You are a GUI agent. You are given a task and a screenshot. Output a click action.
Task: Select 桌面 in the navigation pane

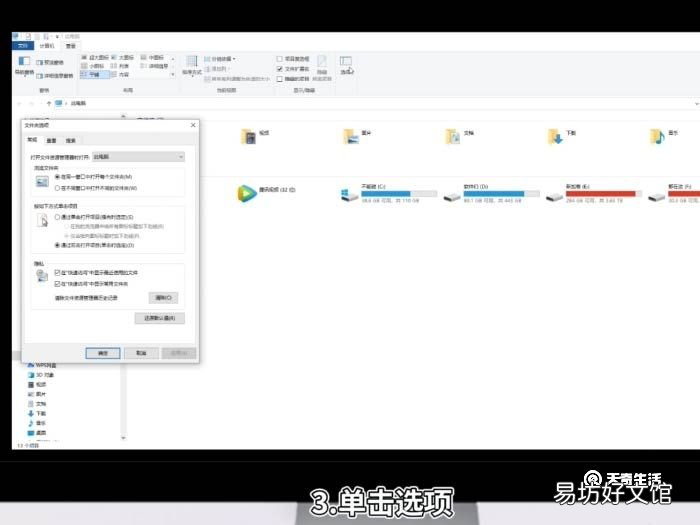[x=37, y=433]
